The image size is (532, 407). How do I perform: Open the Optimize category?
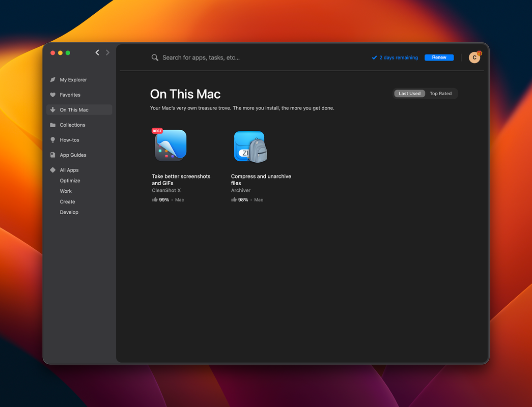pos(70,181)
